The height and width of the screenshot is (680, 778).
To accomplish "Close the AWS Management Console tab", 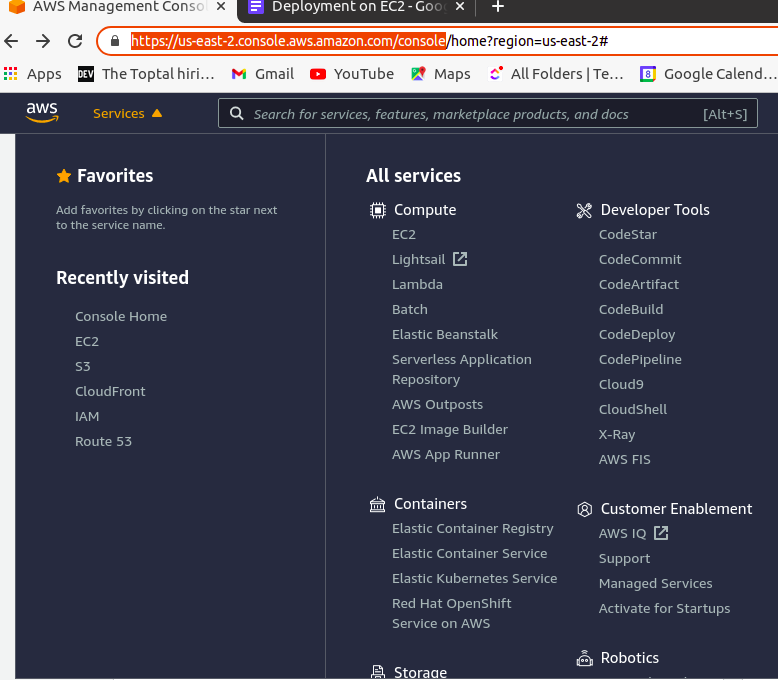I will [221, 6].
